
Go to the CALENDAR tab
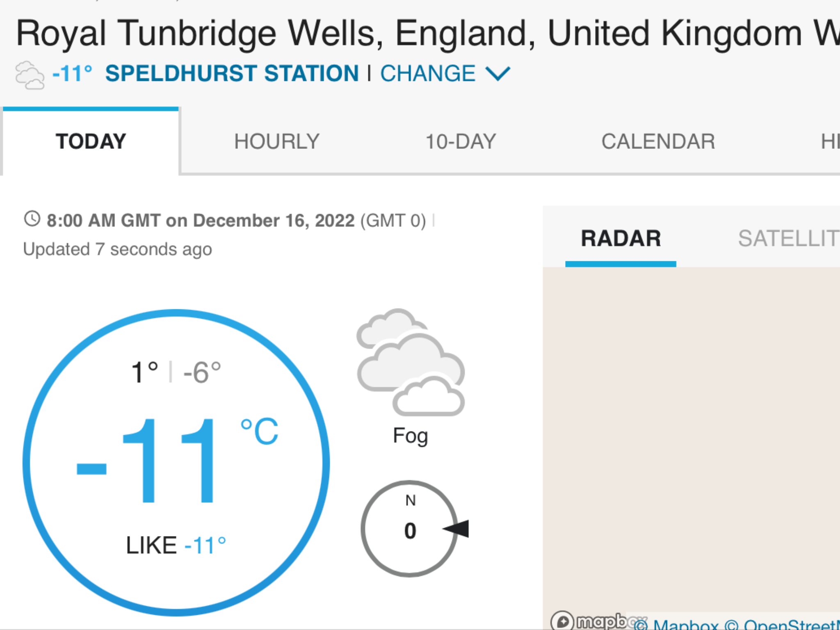(658, 142)
